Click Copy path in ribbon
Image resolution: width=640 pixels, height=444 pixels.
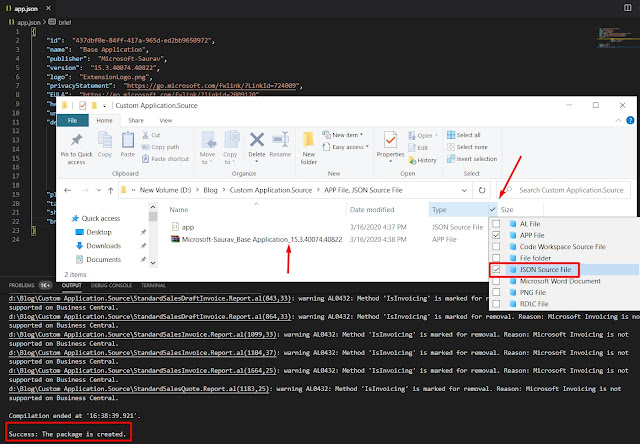click(x=160, y=147)
